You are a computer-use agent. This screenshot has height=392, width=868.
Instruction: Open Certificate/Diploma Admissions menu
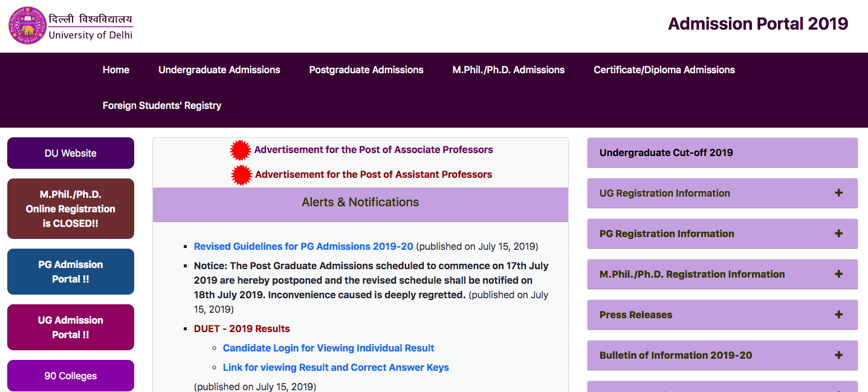click(x=664, y=70)
